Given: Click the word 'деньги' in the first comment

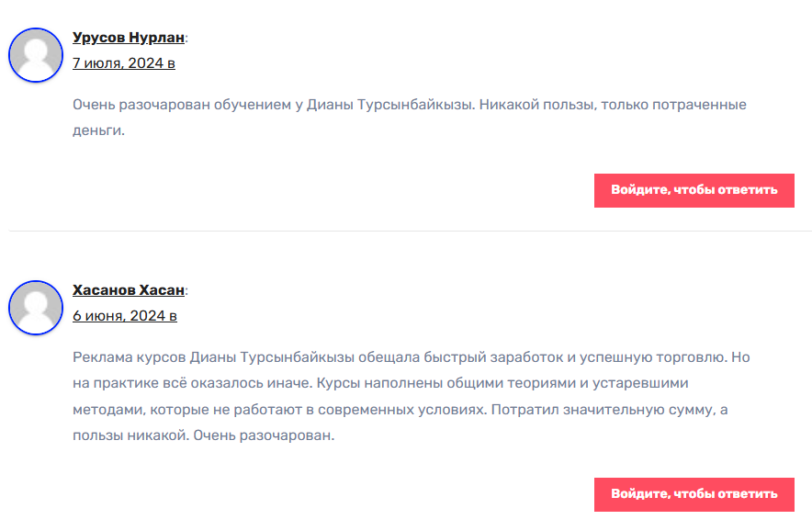Looking at the screenshot, I should coord(96,130).
